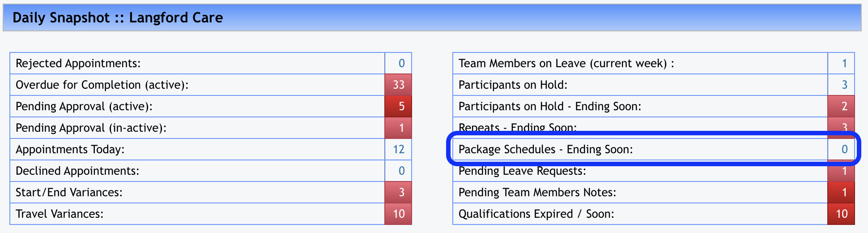Click the Declined Appointments count value

coord(401,171)
